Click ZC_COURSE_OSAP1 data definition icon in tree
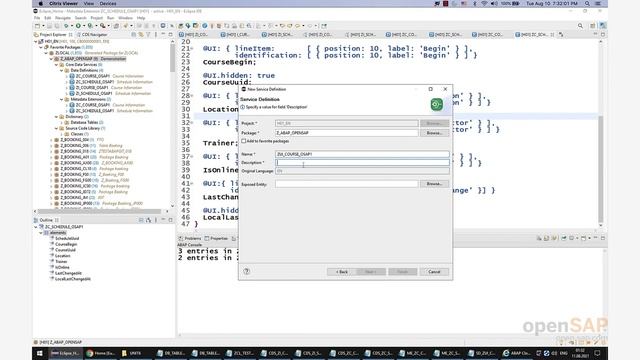 click(x=72, y=76)
